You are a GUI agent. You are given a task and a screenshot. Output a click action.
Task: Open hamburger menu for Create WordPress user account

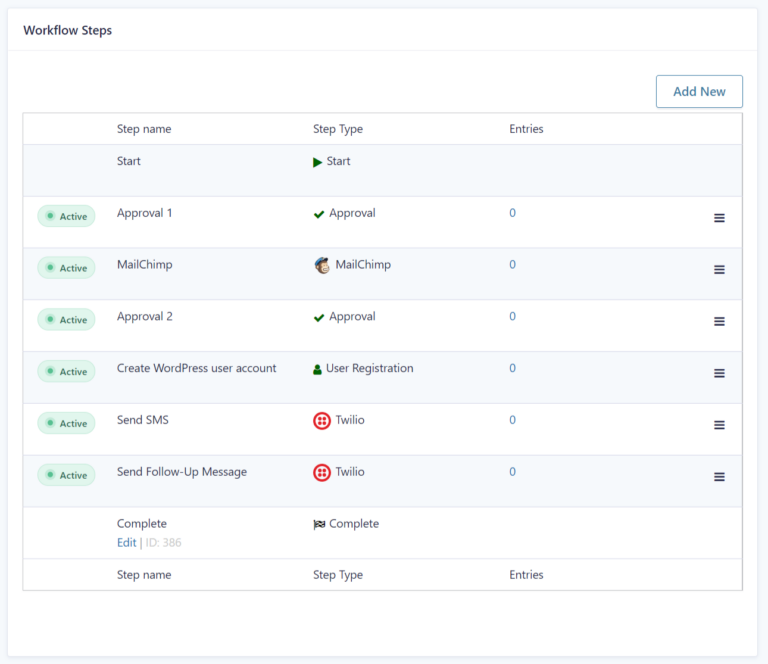[x=719, y=373]
